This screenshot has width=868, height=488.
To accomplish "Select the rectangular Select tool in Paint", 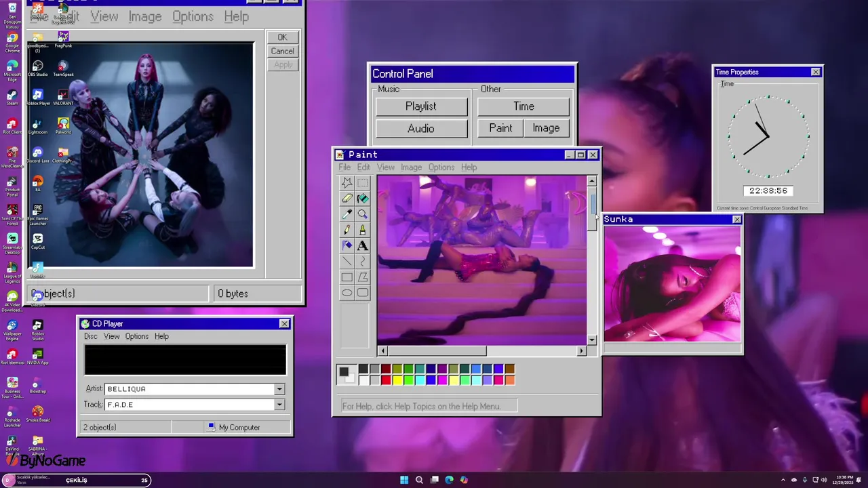I will coord(363,183).
